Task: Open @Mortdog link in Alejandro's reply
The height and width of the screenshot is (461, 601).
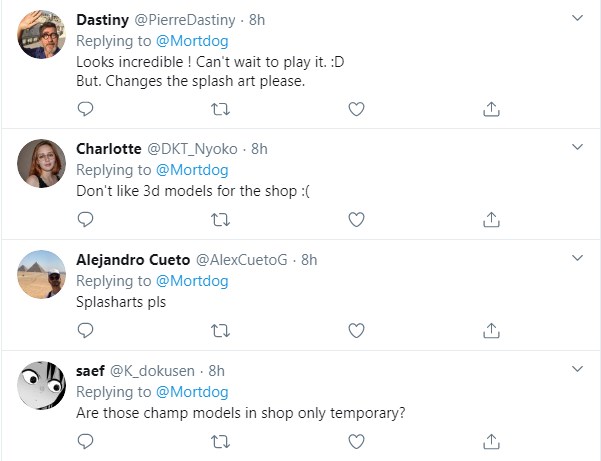Action: [x=192, y=281]
